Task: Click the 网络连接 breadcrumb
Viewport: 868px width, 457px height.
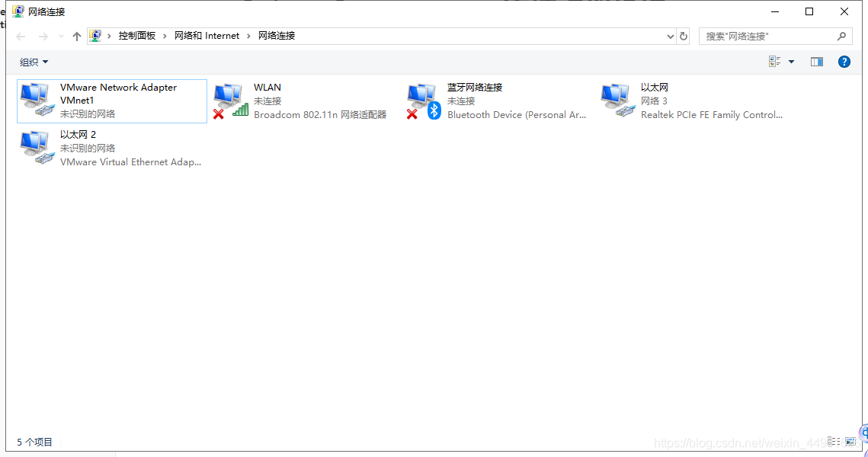Action: 276,36
